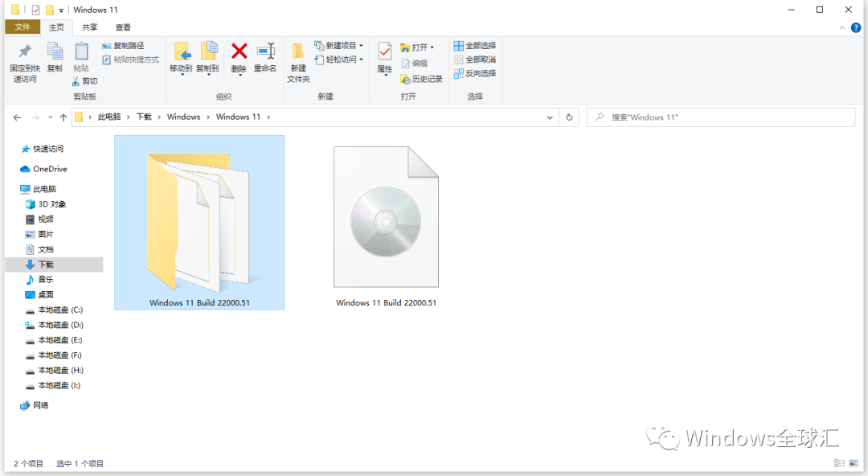This screenshot has width=868, height=476.
Task: Select the Windows 11 Build 22000.51 disc image
Action: 386,226
